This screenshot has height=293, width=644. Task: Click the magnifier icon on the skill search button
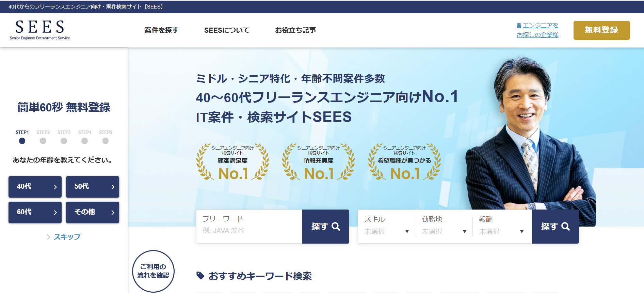tap(565, 227)
